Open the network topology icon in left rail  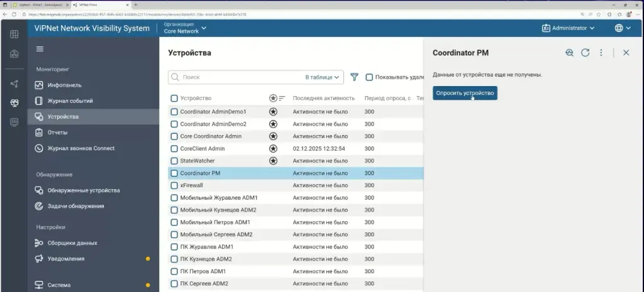[14, 53]
